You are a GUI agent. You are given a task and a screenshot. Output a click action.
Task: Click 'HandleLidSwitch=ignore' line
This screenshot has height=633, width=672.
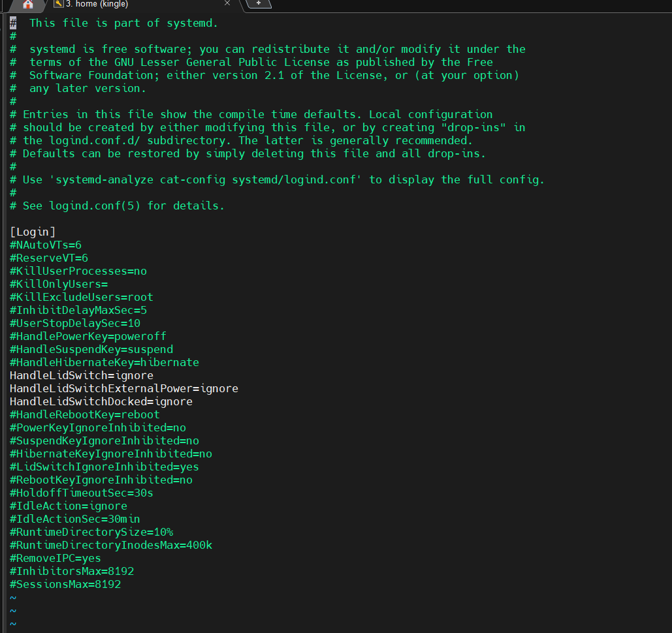(82, 376)
